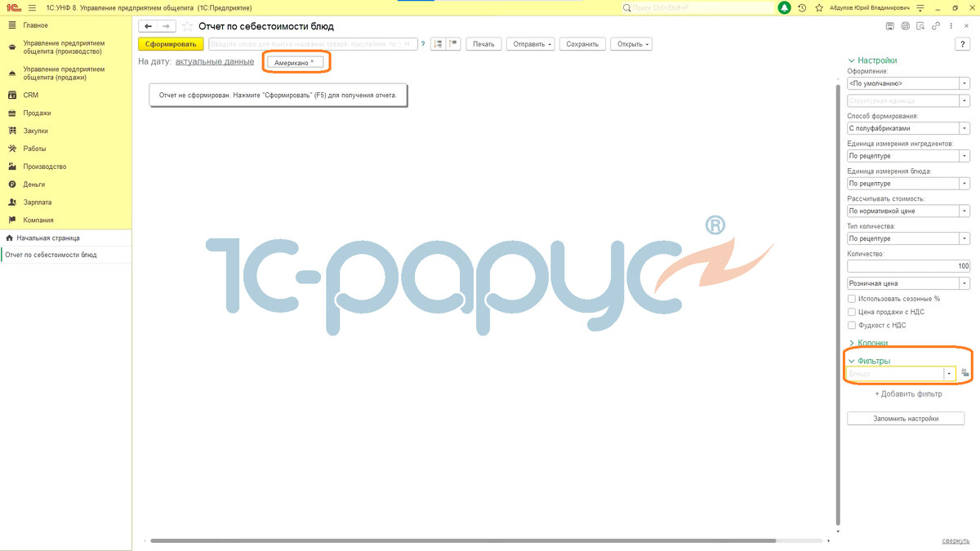Open the Главное section
This screenshot has width=980, height=551.
(x=35, y=25)
